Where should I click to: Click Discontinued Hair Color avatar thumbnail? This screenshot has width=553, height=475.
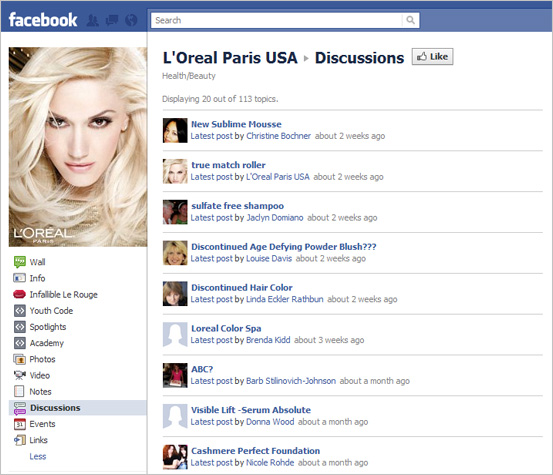175,294
